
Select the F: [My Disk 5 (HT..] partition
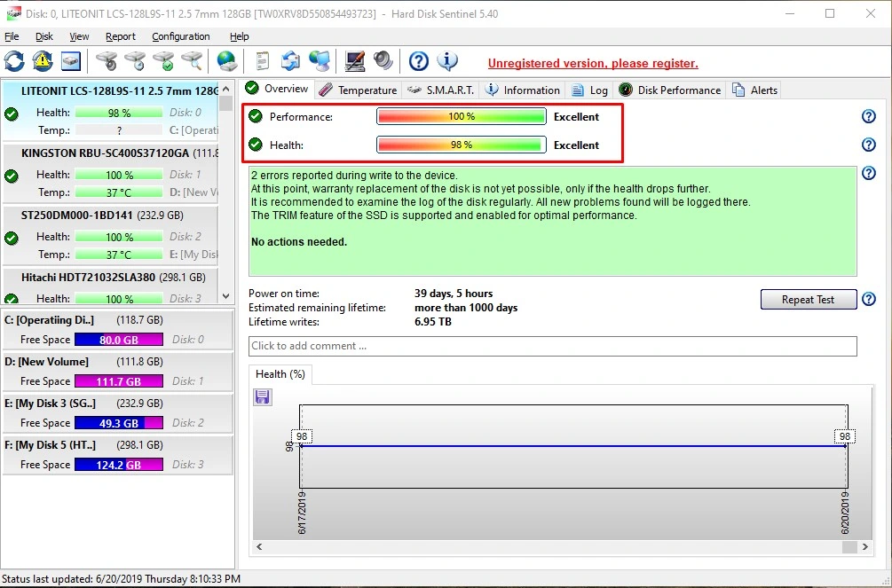point(117,455)
